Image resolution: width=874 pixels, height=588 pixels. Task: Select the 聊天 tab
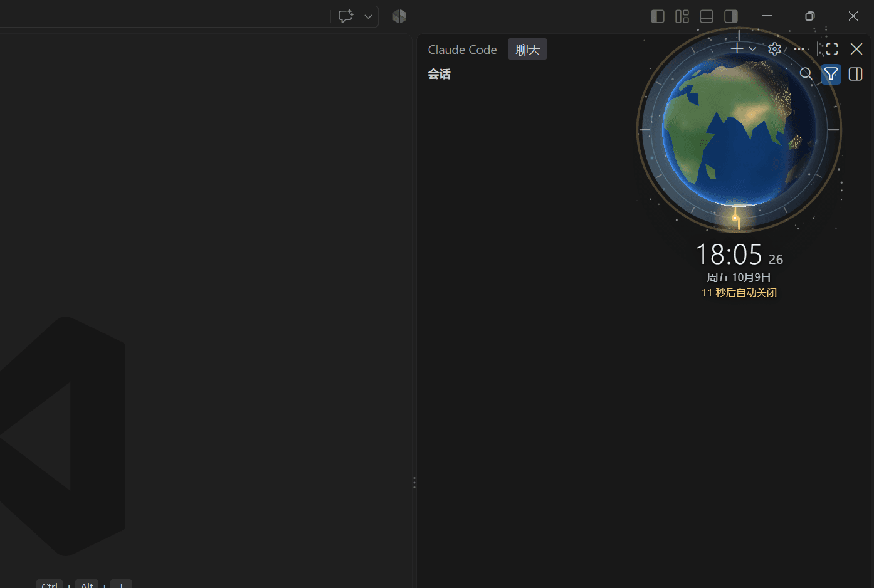click(x=528, y=50)
